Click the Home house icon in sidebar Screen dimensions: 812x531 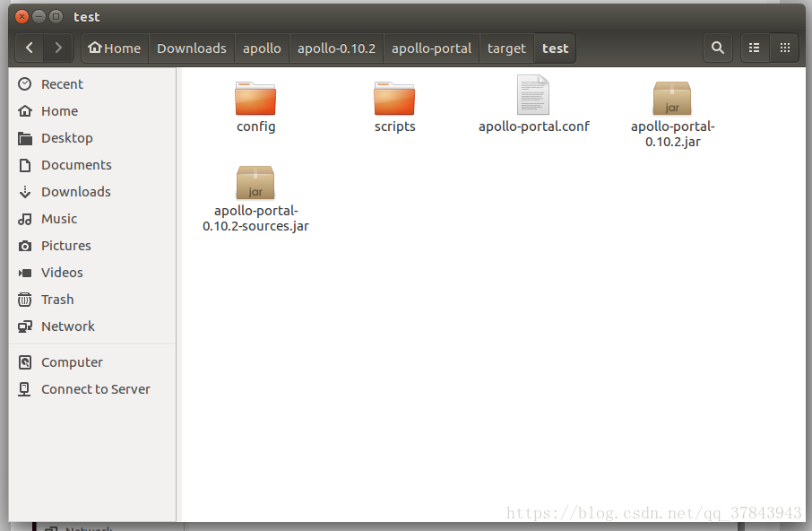(25, 111)
